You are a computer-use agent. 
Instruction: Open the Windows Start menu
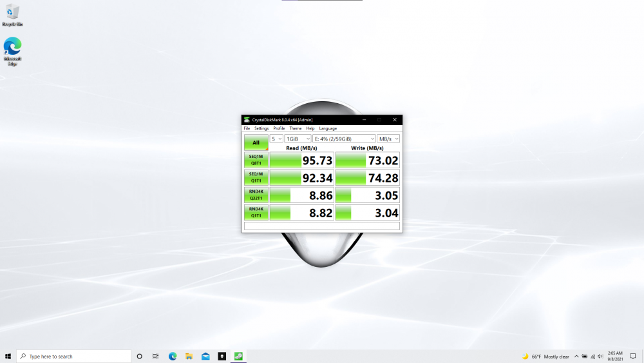point(8,357)
